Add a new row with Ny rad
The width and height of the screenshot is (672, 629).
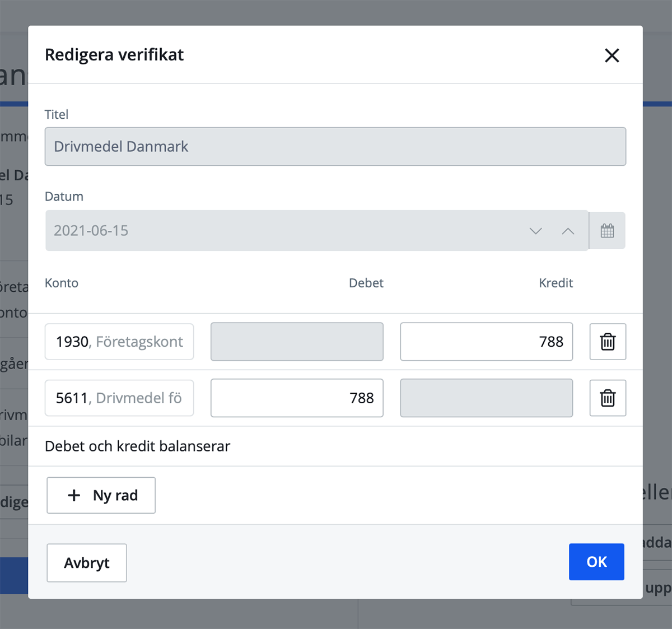pyautogui.click(x=101, y=495)
